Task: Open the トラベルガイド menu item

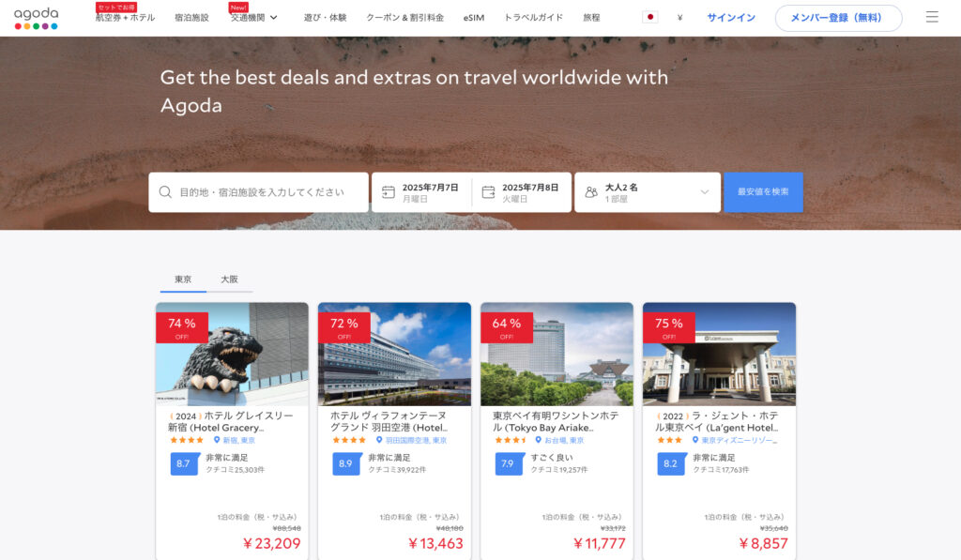Action: pyautogui.click(x=533, y=18)
